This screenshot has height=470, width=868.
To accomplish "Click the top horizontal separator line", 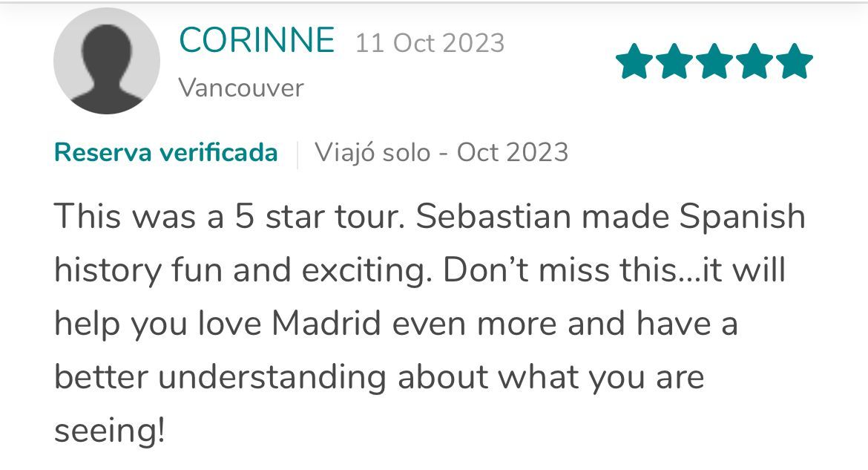I will coord(434,2).
